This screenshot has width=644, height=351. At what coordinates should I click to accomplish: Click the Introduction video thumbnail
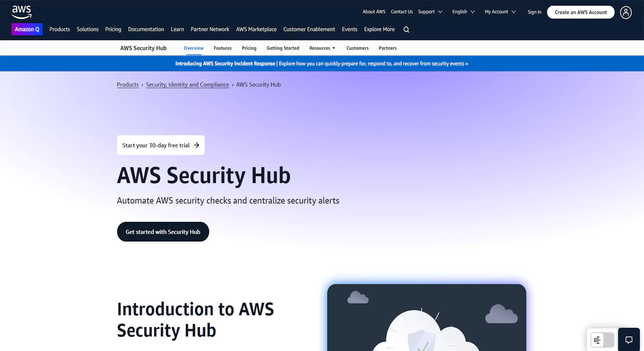click(x=427, y=318)
